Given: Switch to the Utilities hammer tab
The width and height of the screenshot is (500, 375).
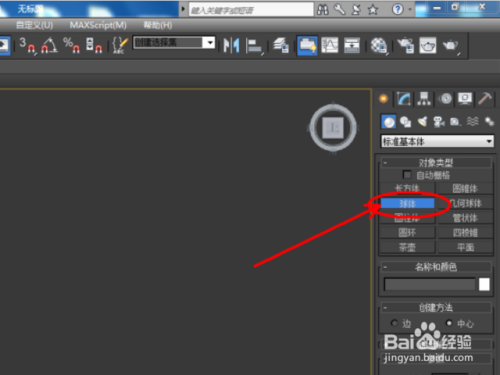Looking at the screenshot, I should (x=485, y=99).
